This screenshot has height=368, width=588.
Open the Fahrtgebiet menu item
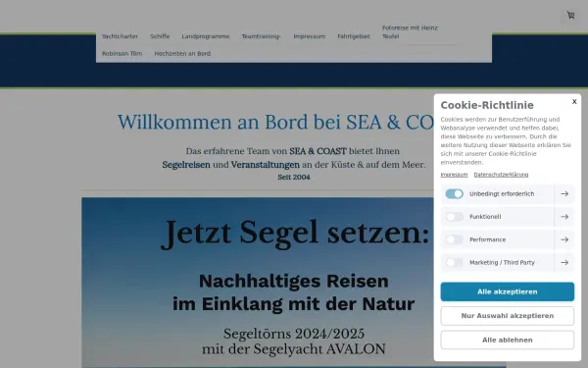354,36
